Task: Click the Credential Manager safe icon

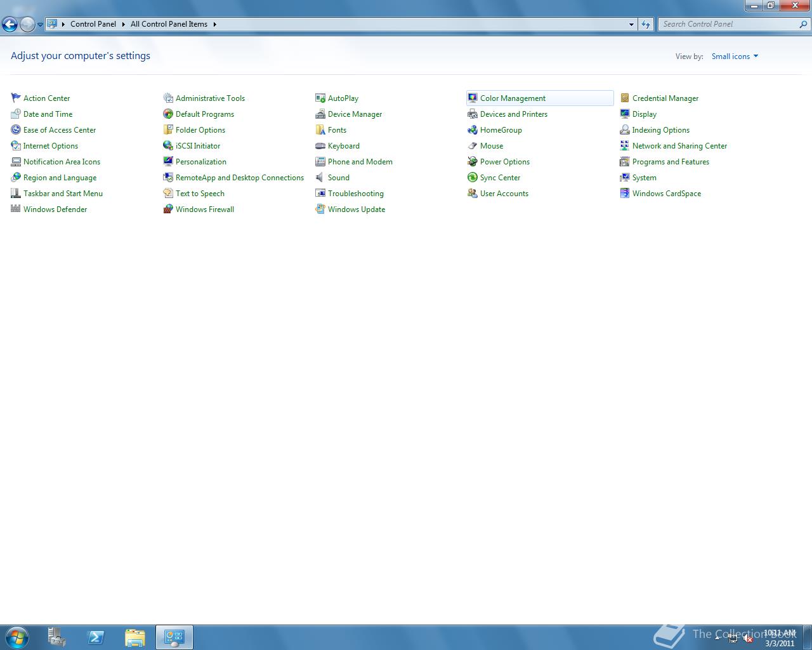Action: coord(625,98)
